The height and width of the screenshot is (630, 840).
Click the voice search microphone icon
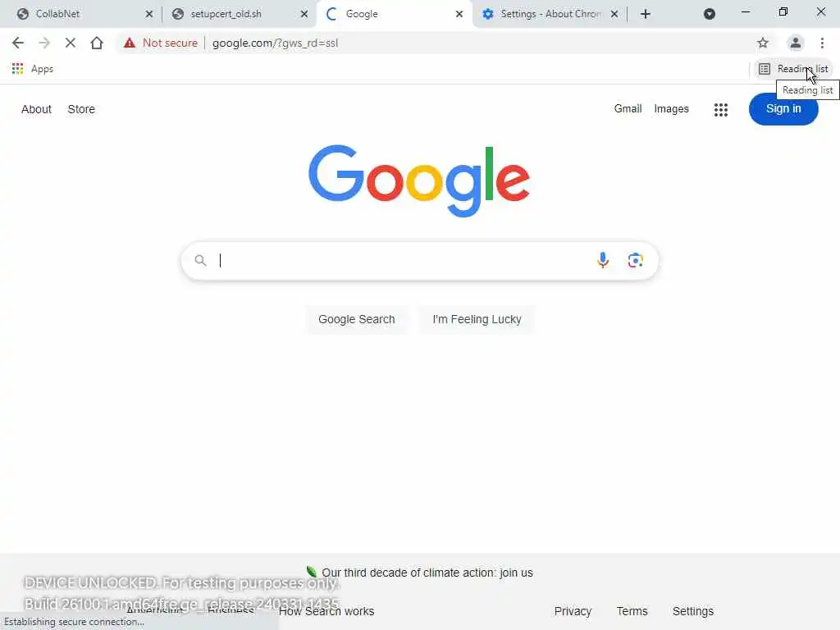tap(603, 260)
